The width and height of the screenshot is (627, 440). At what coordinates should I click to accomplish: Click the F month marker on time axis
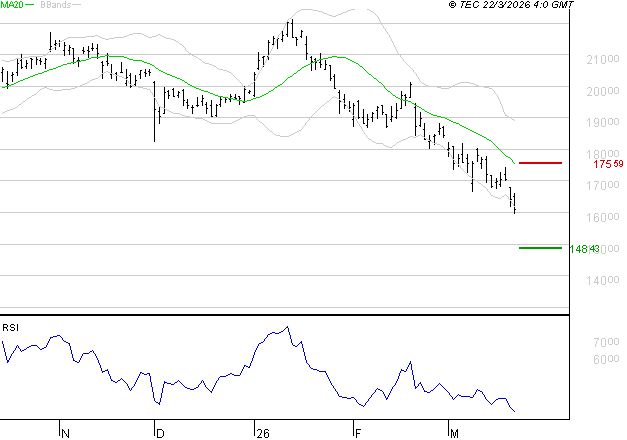tap(358, 433)
